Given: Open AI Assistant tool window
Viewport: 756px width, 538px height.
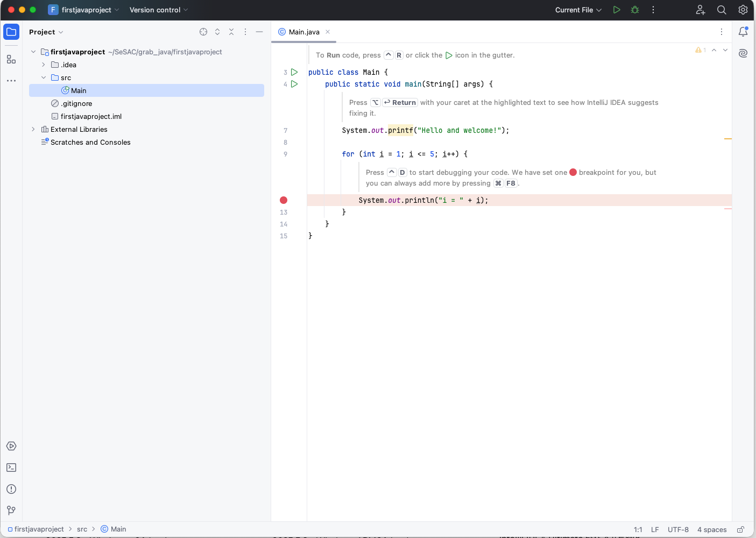Looking at the screenshot, I should pos(743,53).
